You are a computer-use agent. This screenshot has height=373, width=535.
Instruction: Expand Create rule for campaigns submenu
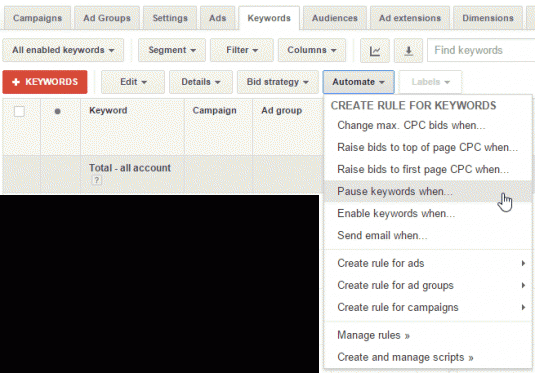pos(428,307)
